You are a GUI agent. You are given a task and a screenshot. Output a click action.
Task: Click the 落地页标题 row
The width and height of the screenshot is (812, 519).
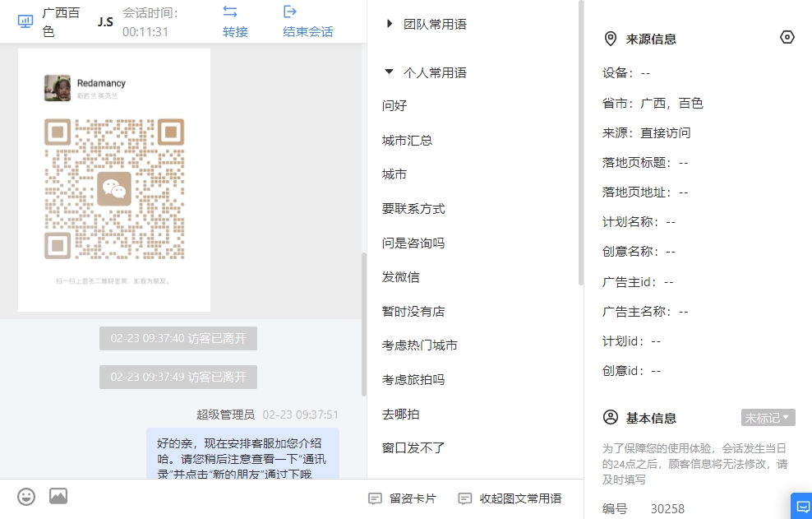point(645,163)
